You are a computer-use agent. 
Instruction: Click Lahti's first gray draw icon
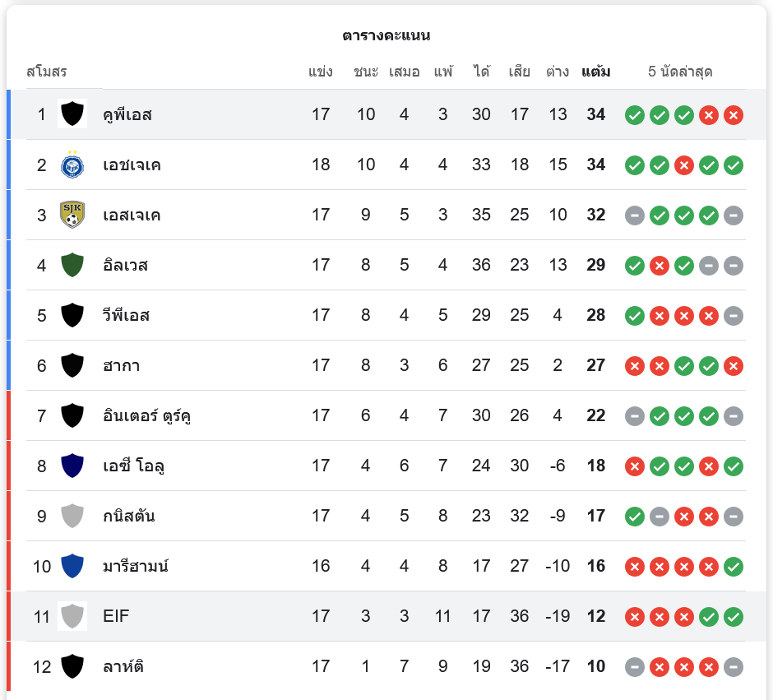click(634, 666)
